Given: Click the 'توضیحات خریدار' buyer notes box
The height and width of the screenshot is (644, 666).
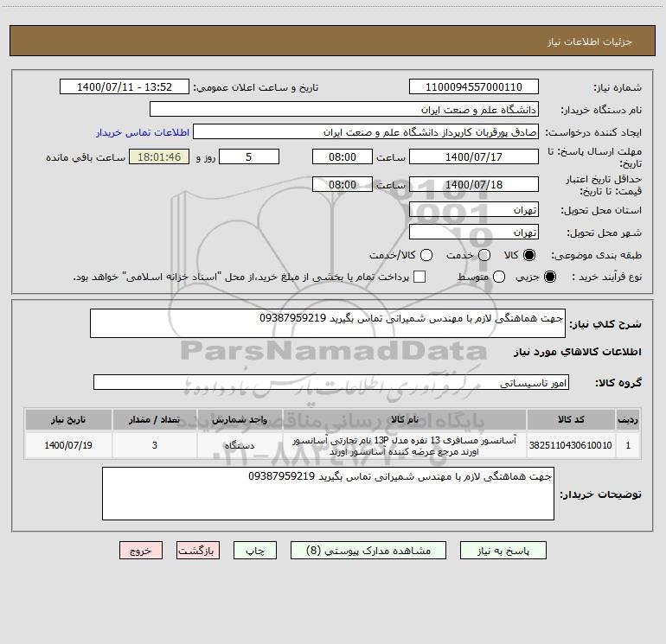Looking at the screenshot, I should pyautogui.click(x=328, y=494).
